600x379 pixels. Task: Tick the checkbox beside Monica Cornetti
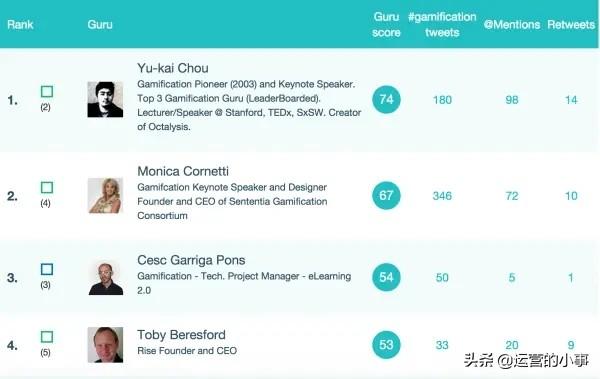pyautogui.click(x=47, y=188)
